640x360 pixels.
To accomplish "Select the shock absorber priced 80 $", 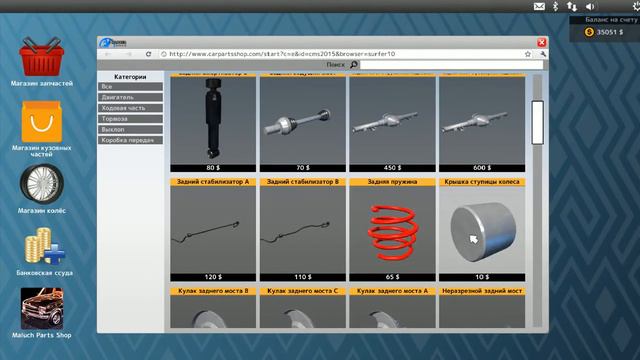I will click(x=213, y=122).
